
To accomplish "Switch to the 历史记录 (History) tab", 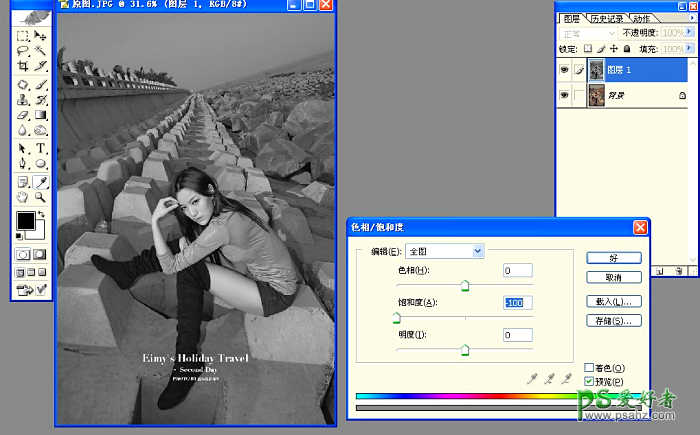I will tap(605, 18).
